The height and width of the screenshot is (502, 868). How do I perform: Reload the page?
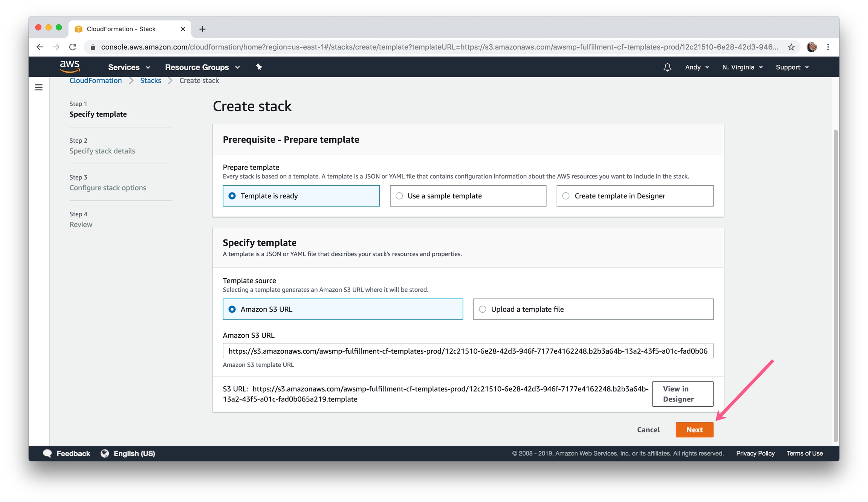click(73, 47)
